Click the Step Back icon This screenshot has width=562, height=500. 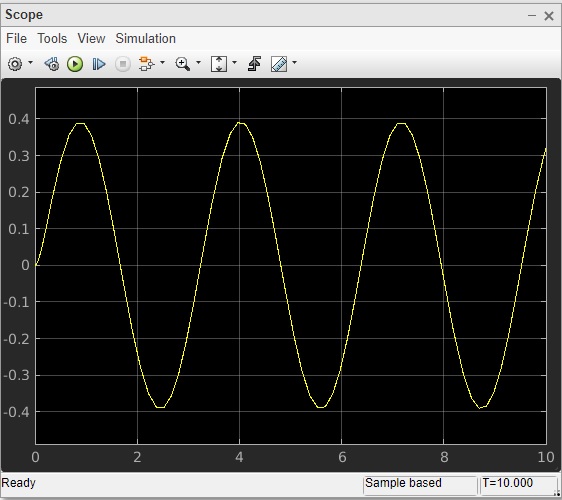(52, 64)
